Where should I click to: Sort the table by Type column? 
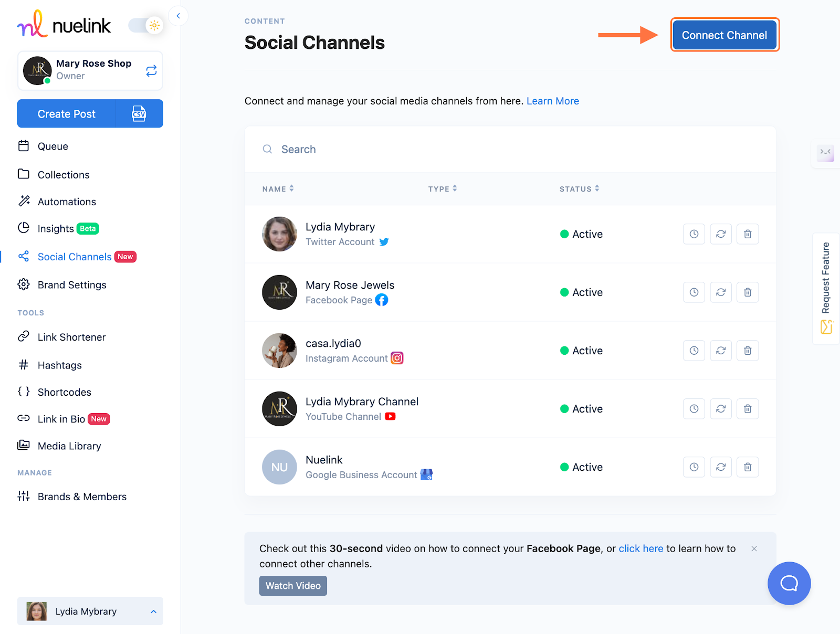click(443, 189)
